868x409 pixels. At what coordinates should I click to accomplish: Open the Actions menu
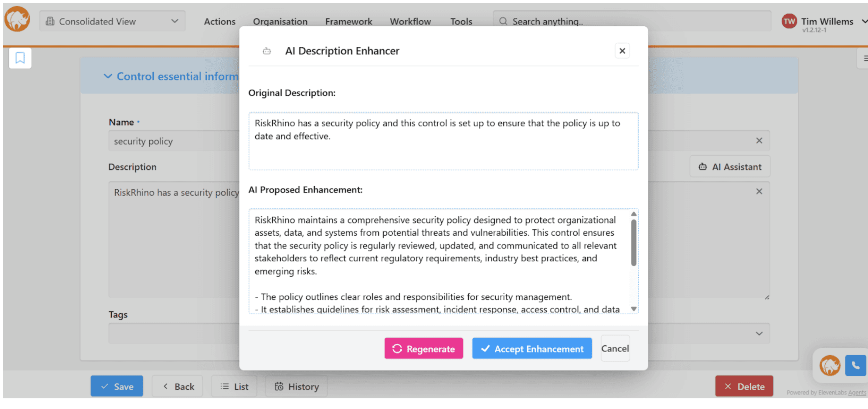click(220, 21)
